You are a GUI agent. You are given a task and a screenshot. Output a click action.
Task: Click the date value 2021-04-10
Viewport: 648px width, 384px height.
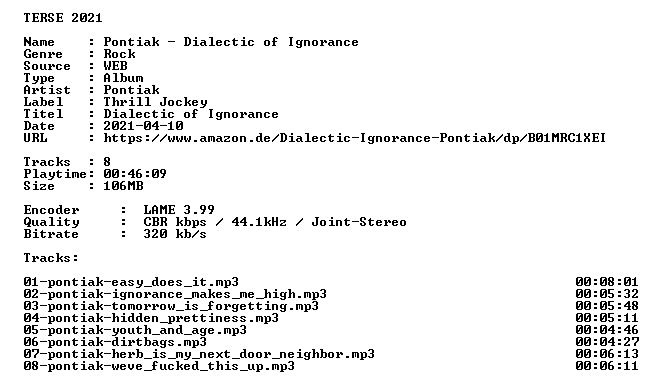[x=143, y=126]
